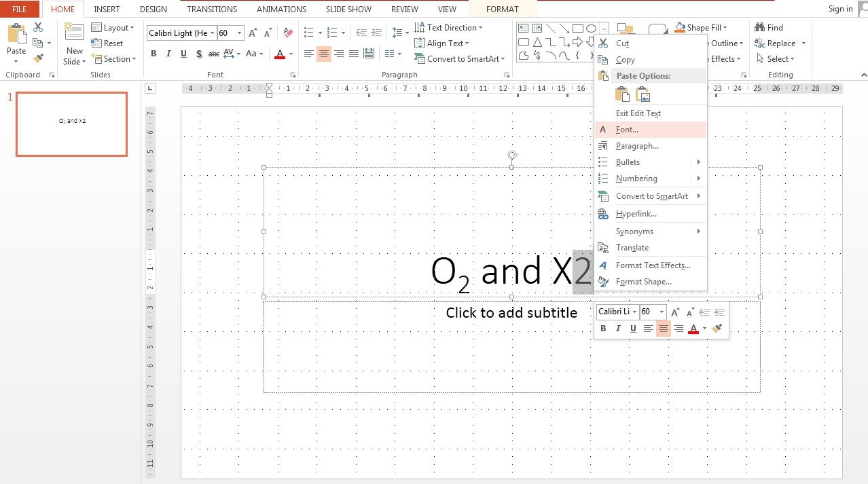
Task: Click Convert to SmartArt in the ribbon
Action: coord(460,58)
